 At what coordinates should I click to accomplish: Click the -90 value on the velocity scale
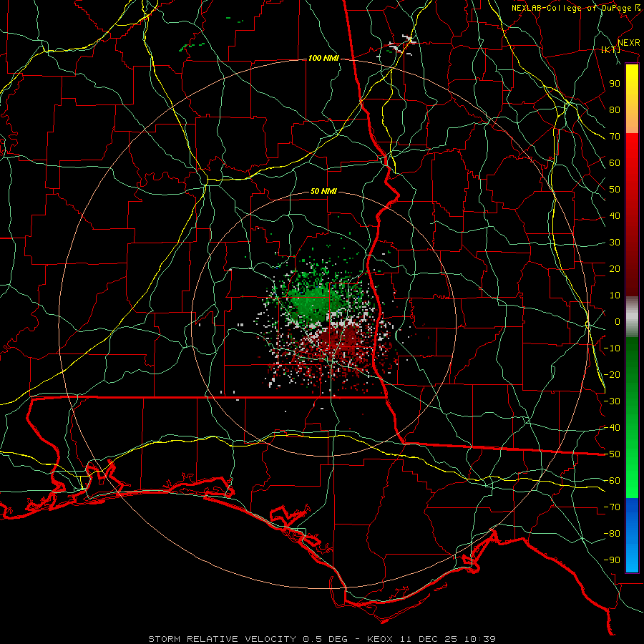(612, 560)
